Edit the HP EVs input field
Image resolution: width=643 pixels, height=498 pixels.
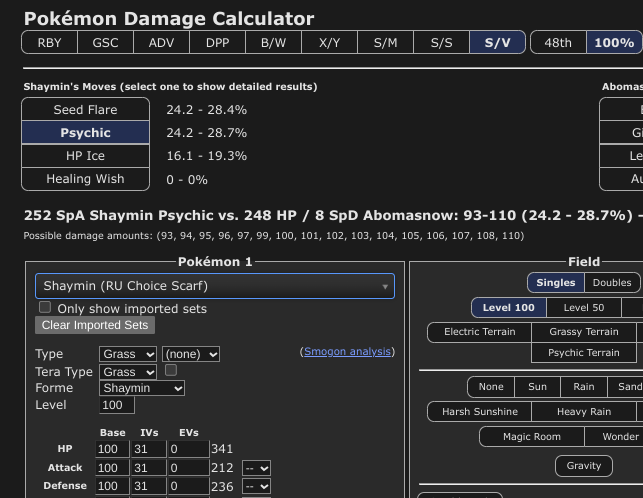pyautogui.click(x=189, y=449)
